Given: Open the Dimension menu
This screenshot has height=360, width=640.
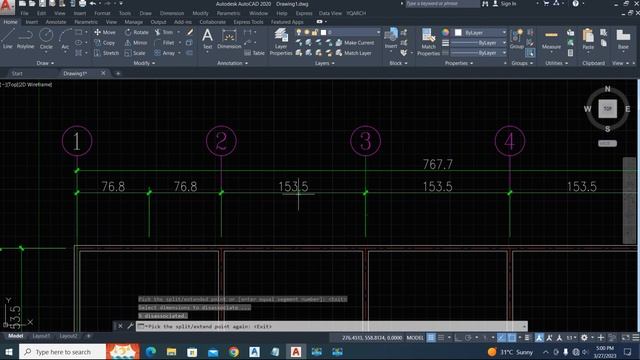Looking at the screenshot, I should pyautogui.click(x=172, y=13).
